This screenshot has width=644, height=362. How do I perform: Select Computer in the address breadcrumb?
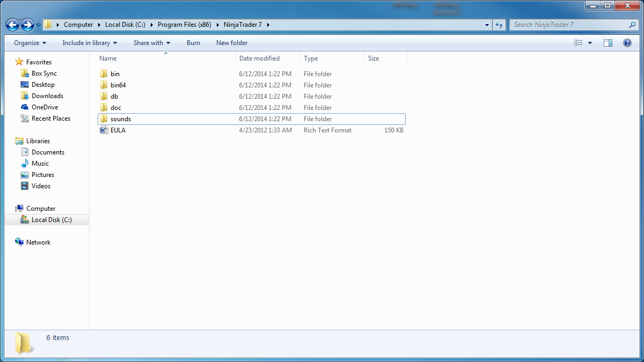(78, 25)
